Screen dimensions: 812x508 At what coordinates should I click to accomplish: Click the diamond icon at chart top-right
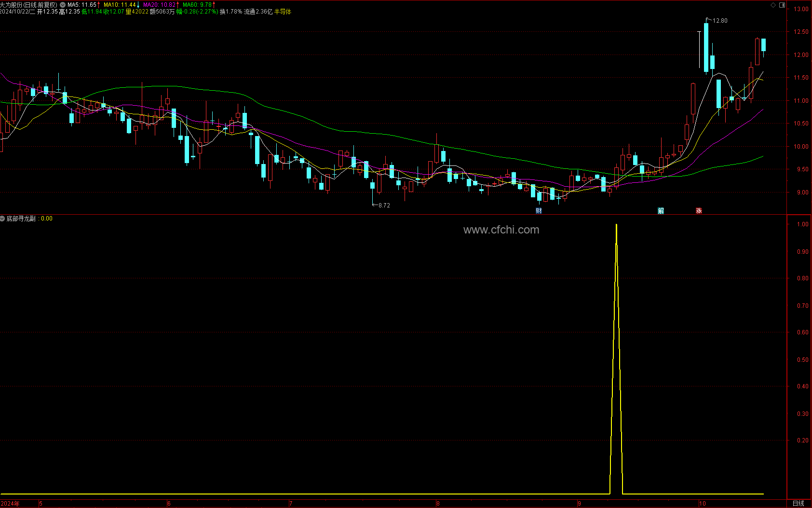pyautogui.click(x=773, y=5)
